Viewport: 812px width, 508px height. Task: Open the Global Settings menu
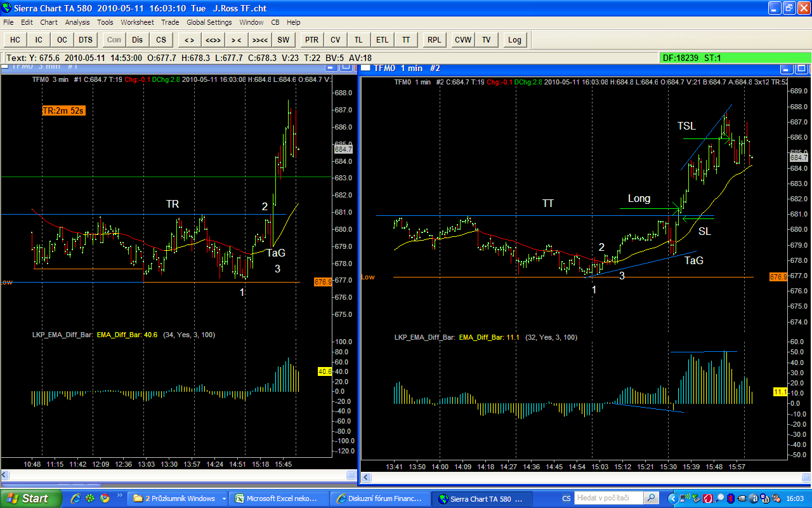coord(209,22)
